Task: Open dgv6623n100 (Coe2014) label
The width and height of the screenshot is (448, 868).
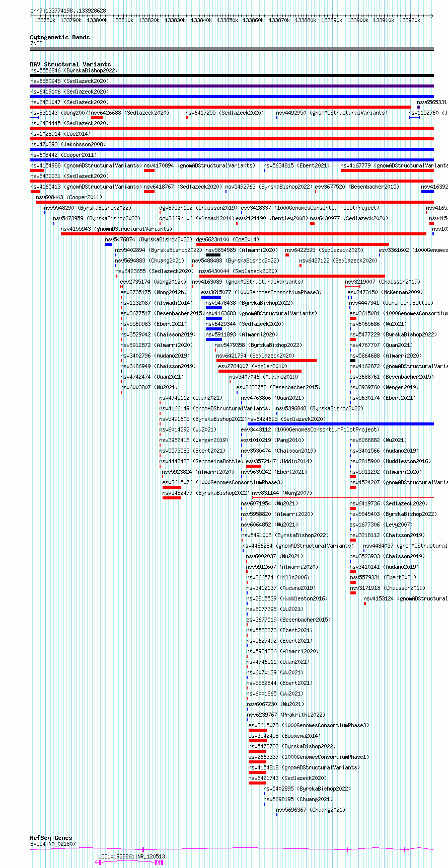Action: pyautogui.click(x=228, y=239)
